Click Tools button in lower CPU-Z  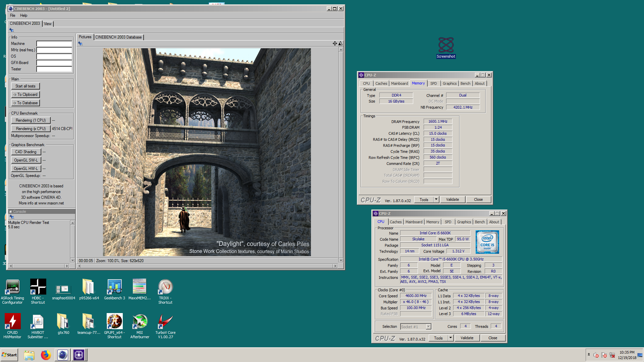pos(438,338)
